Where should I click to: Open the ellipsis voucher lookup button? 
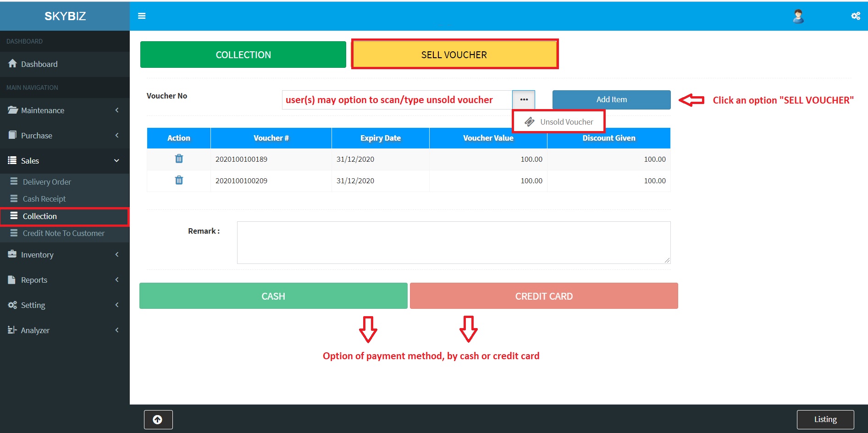click(x=524, y=99)
